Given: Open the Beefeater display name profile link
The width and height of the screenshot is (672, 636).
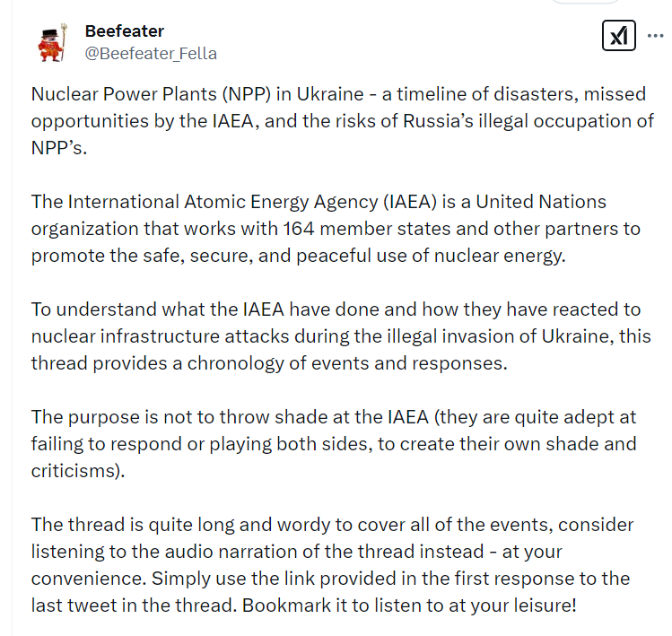Looking at the screenshot, I should [125, 30].
